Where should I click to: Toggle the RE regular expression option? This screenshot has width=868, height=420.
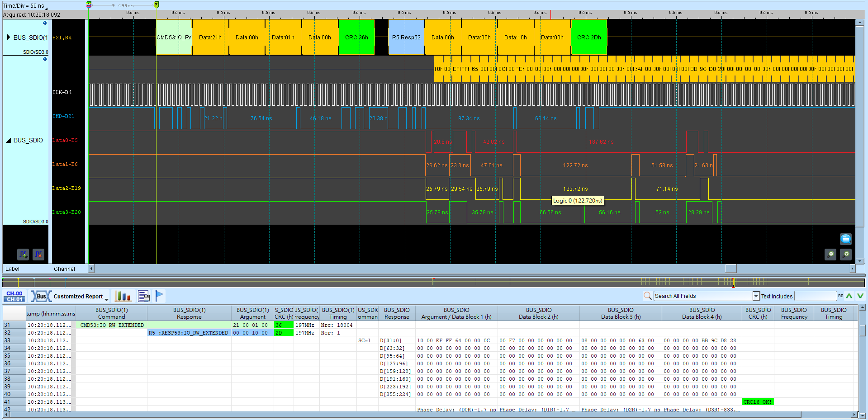click(840, 296)
